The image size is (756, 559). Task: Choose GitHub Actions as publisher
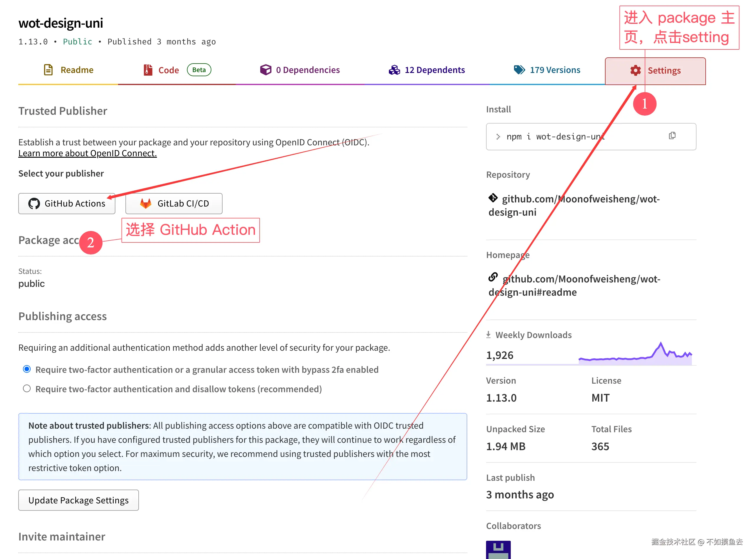(67, 203)
